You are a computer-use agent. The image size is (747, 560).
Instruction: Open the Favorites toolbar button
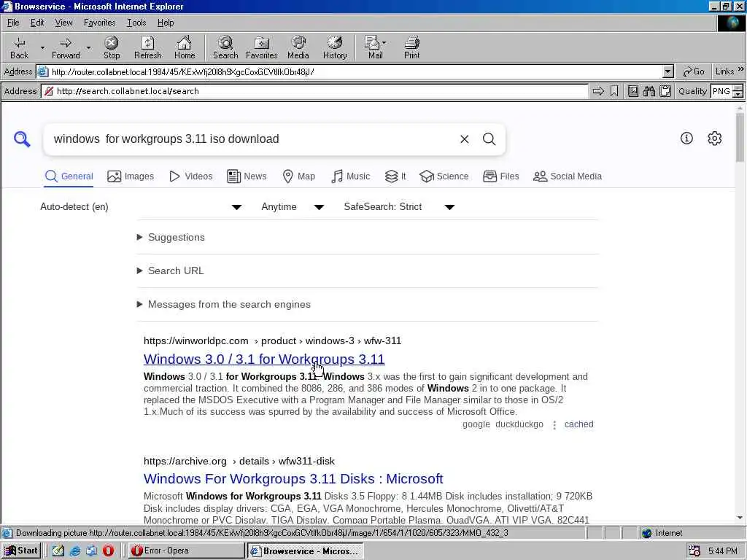coord(262,47)
